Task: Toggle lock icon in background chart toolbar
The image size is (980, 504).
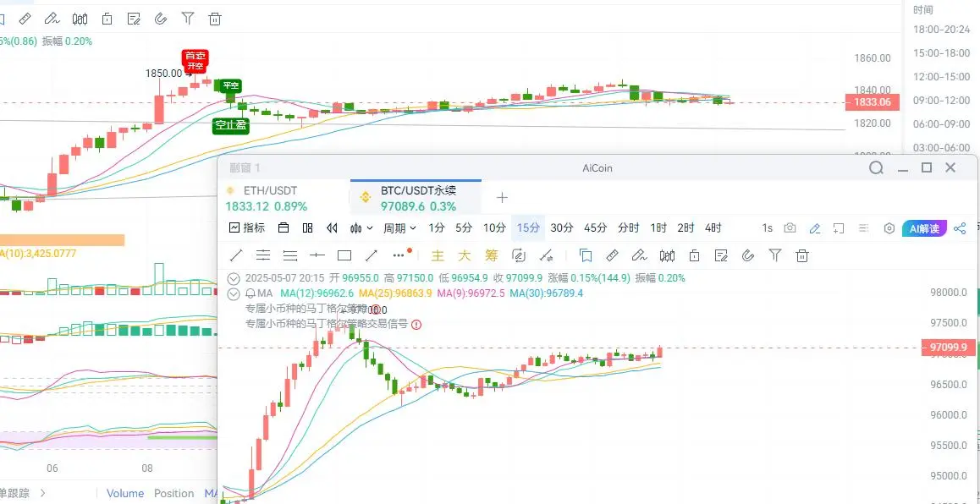Action: [x=107, y=19]
